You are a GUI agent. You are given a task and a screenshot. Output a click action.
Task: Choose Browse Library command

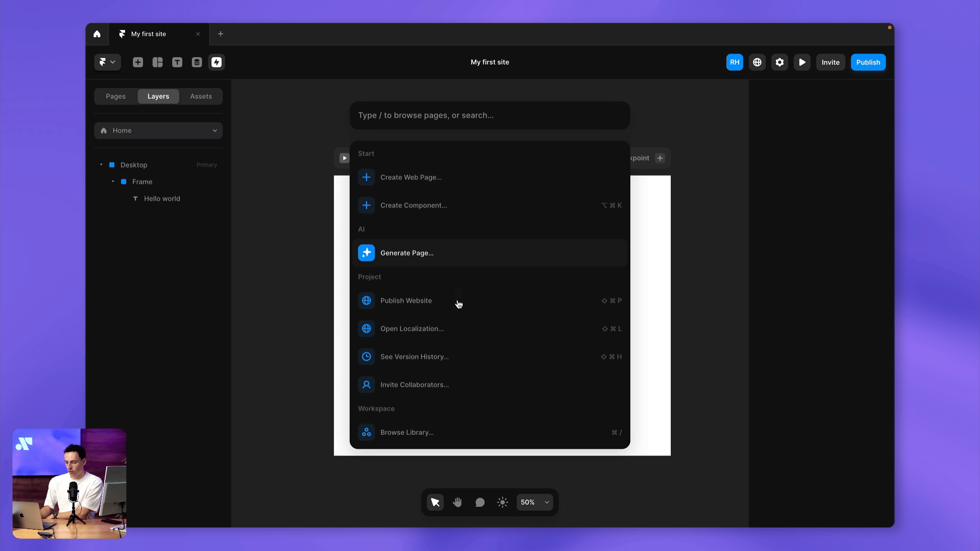click(489, 433)
